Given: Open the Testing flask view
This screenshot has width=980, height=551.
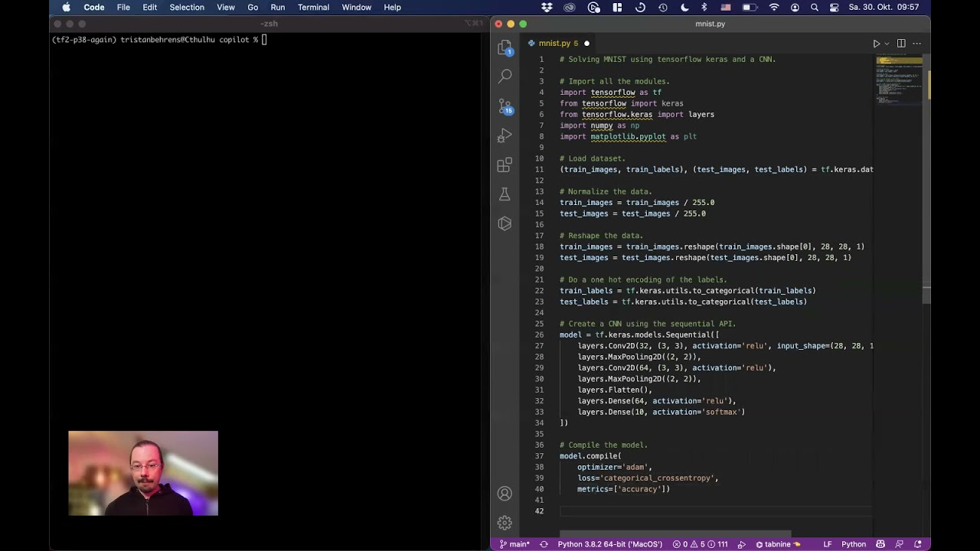Looking at the screenshot, I should (x=505, y=194).
